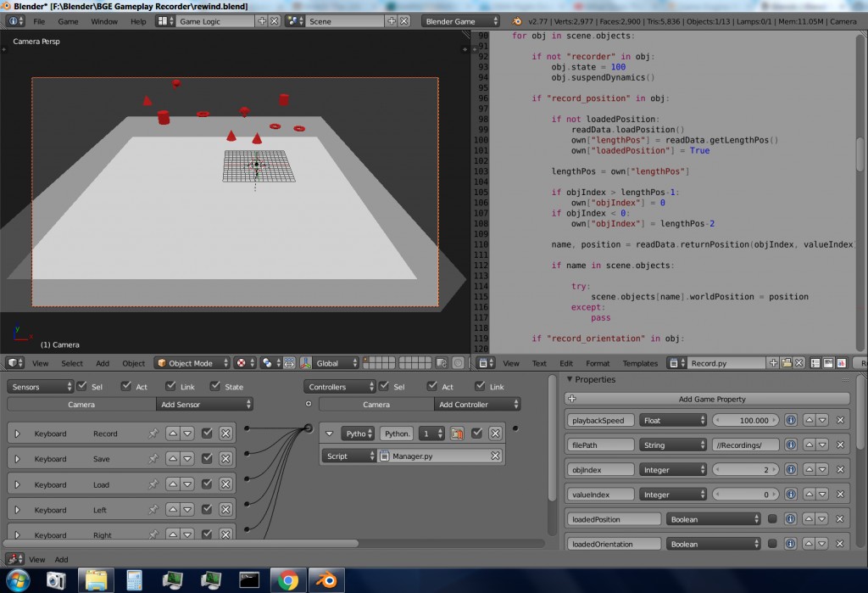The image size is (868, 593).
Task: Toggle syntax highlighting for Record.py
Action: pyautogui.click(x=842, y=362)
